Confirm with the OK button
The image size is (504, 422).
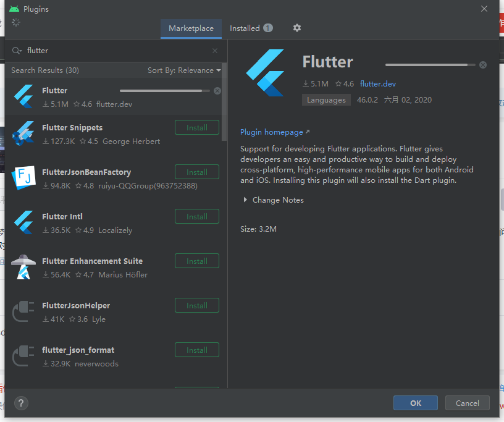coord(416,403)
